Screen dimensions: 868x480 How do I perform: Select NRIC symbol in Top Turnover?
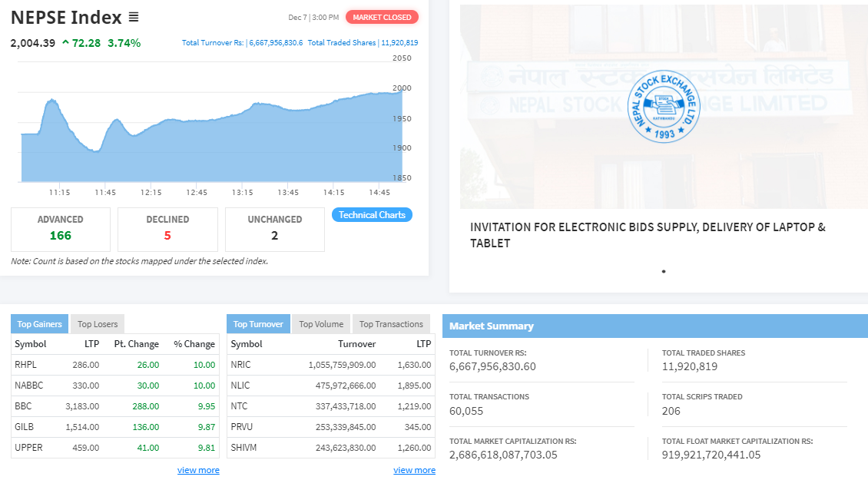240,365
